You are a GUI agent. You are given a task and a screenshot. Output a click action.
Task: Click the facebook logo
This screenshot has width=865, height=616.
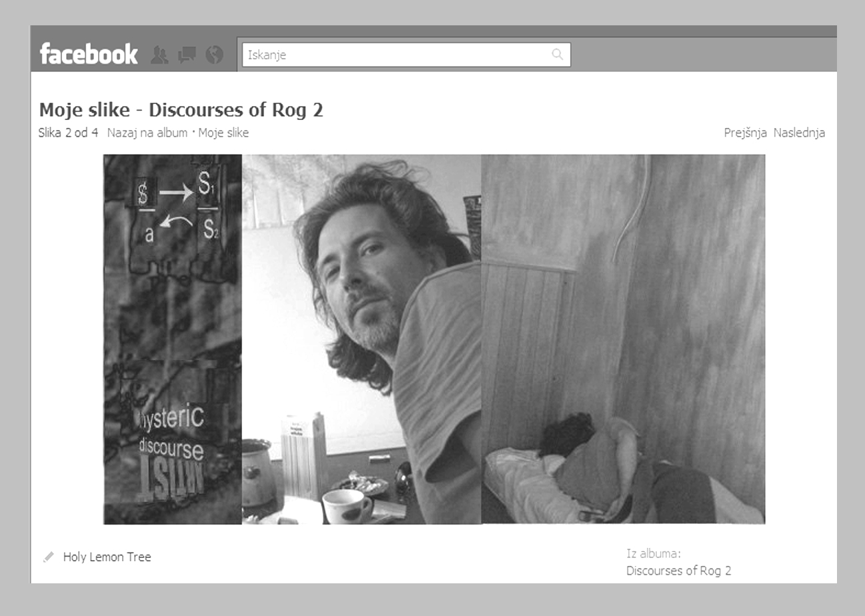point(89,54)
